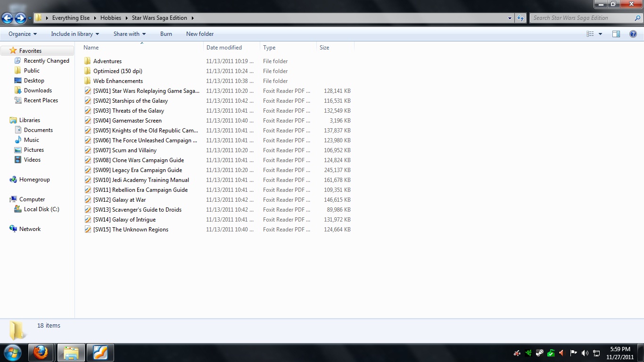Click the search magnifier icon
Screen dimensions: 644x362
click(638, 18)
